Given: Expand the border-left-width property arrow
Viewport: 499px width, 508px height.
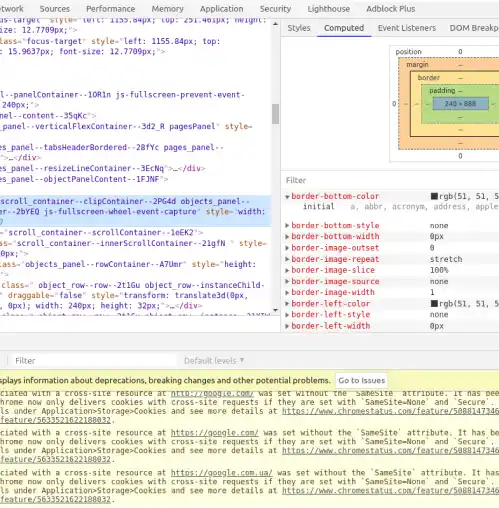Looking at the screenshot, I should pos(287,326).
